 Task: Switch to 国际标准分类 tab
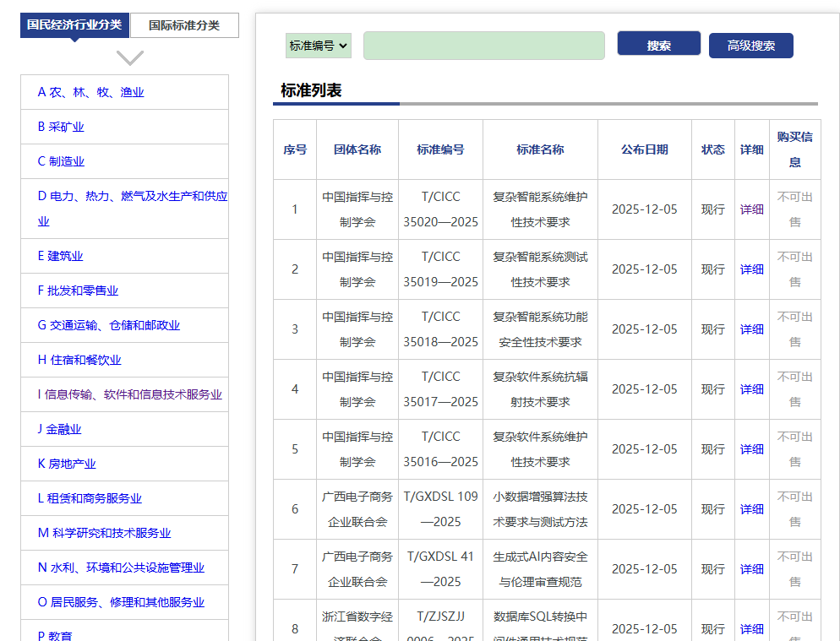click(184, 25)
